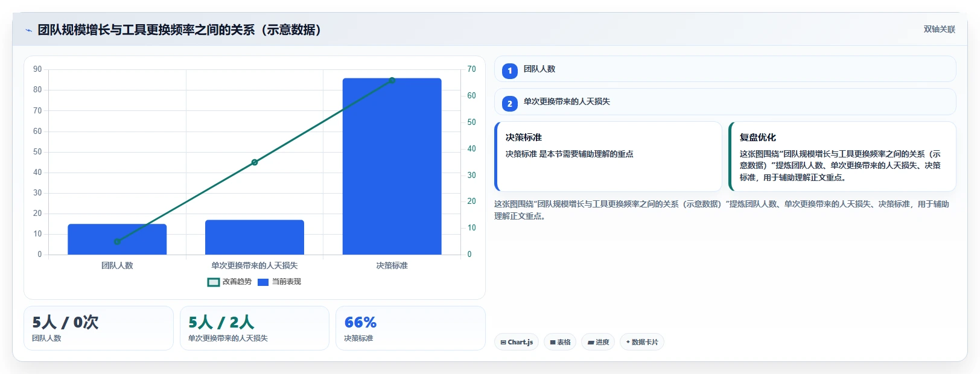This screenshot has width=980, height=374.
Task: Select numbered item 2 单次更换带来的人天损失
Action: pyautogui.click(x=725, y=101)
